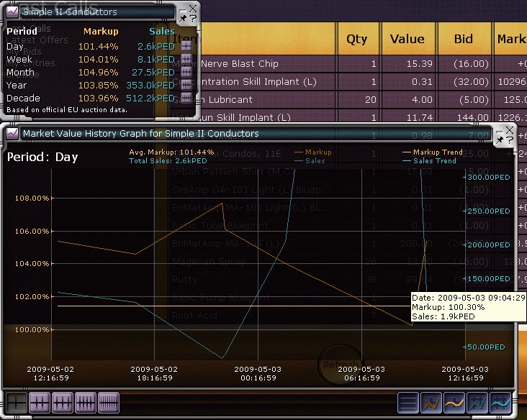Open Month graph icon in market value panel
Viewport: 527px width, 420px height.
pos(186,72)
